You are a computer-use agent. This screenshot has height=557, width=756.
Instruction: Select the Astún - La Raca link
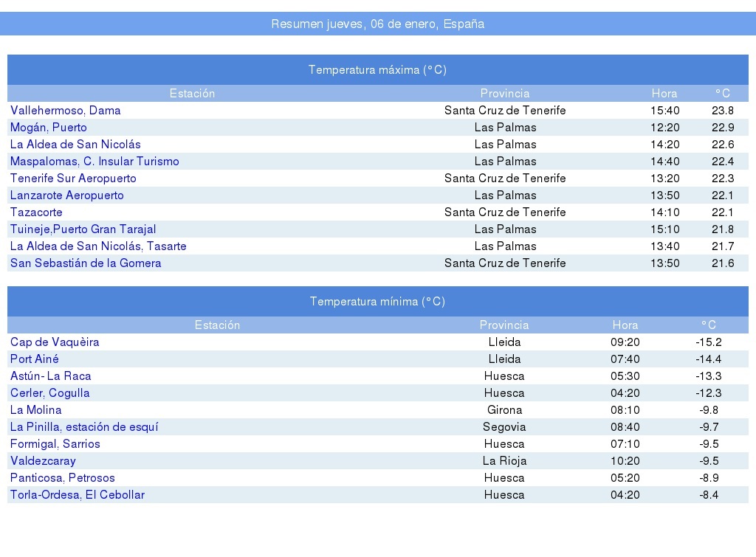51,376
